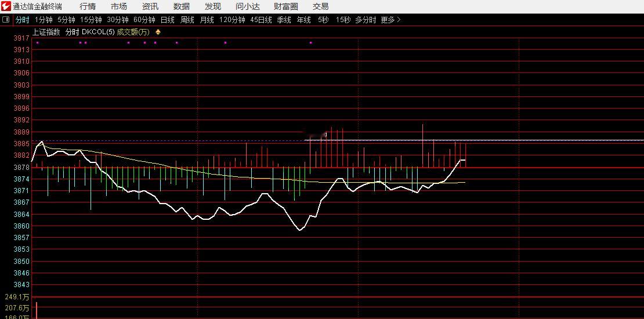Click the 207.6万 volume axis label
Screen dimensions: 644x319
tap(17, 308)
